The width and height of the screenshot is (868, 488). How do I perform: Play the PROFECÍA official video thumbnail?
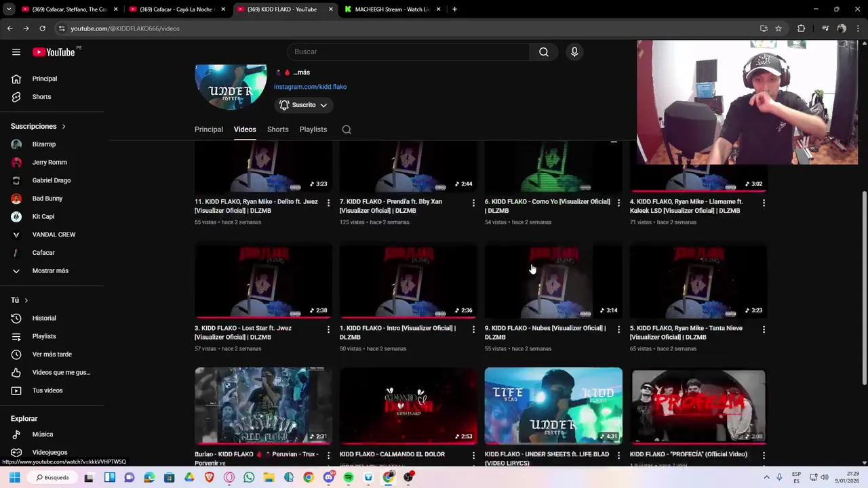tap(698, 405)
